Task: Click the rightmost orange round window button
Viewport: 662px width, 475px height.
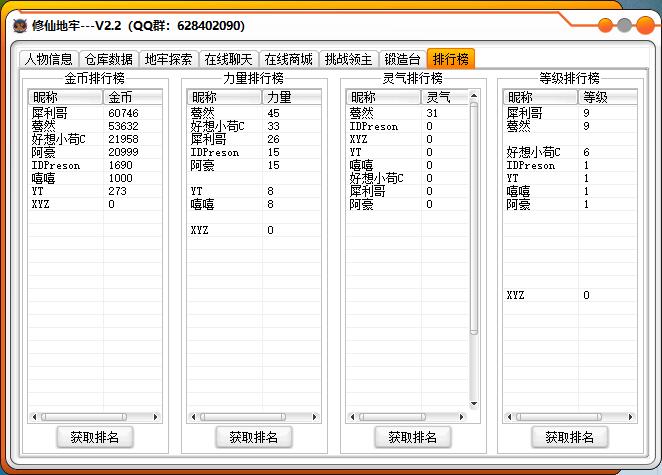Action: click(645, 25)
